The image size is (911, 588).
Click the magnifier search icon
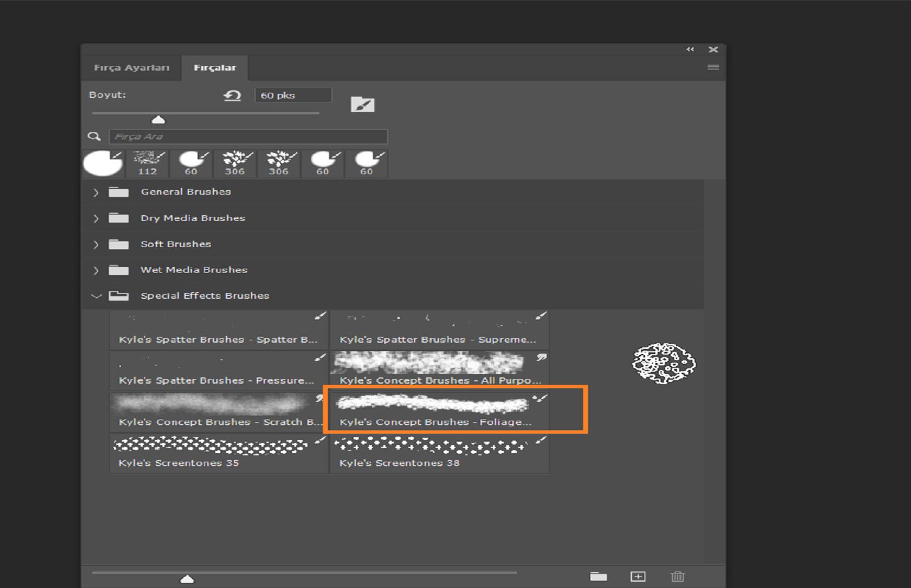(x=94, y=137)
